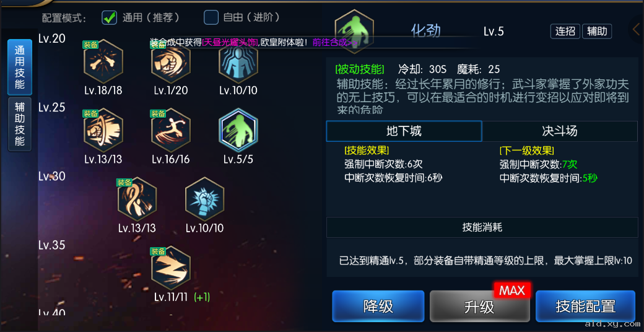Select the Lv.10/10 blue fist burst skill
This screenshot has width=644, height=332.
coord(204,199)
